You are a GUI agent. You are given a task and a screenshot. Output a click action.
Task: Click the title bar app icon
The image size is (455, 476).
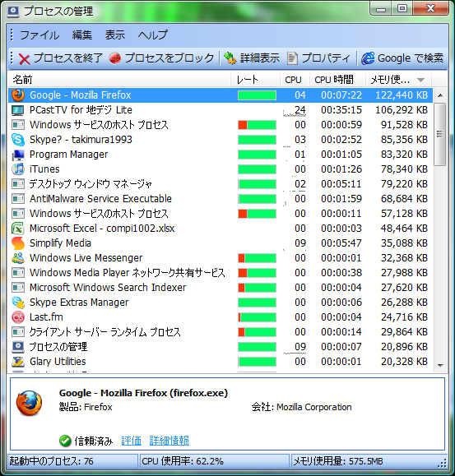(x=13, y=12)
